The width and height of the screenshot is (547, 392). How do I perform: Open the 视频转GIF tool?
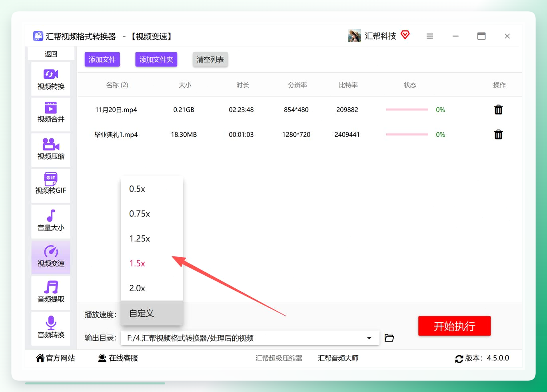(x=51, y=186)
